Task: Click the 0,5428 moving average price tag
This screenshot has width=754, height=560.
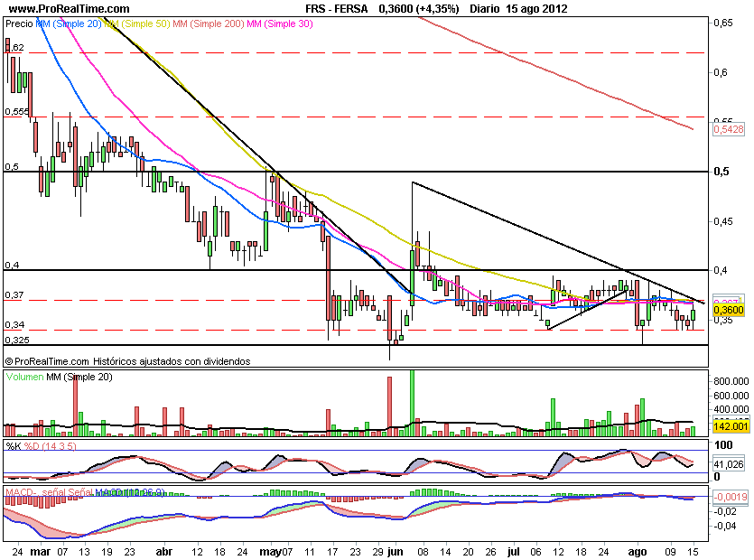Action: click(x=728, y=130)
